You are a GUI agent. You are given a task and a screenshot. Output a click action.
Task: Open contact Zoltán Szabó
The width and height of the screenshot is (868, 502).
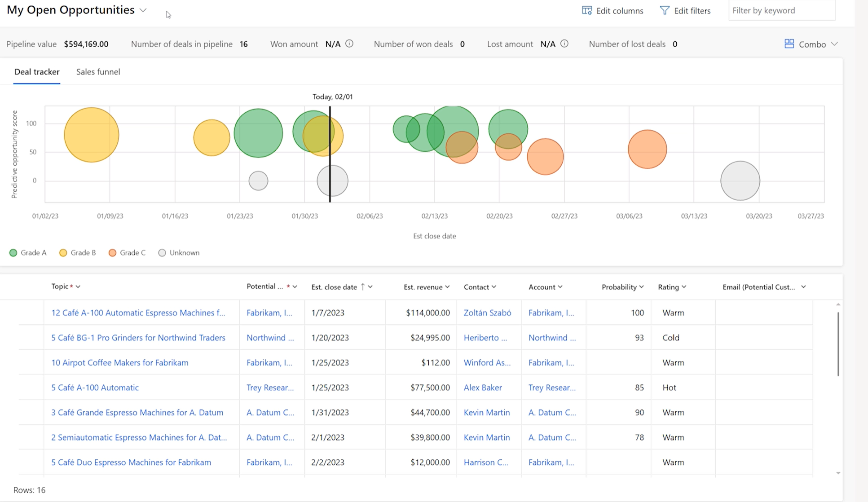(x=487, y=313)
